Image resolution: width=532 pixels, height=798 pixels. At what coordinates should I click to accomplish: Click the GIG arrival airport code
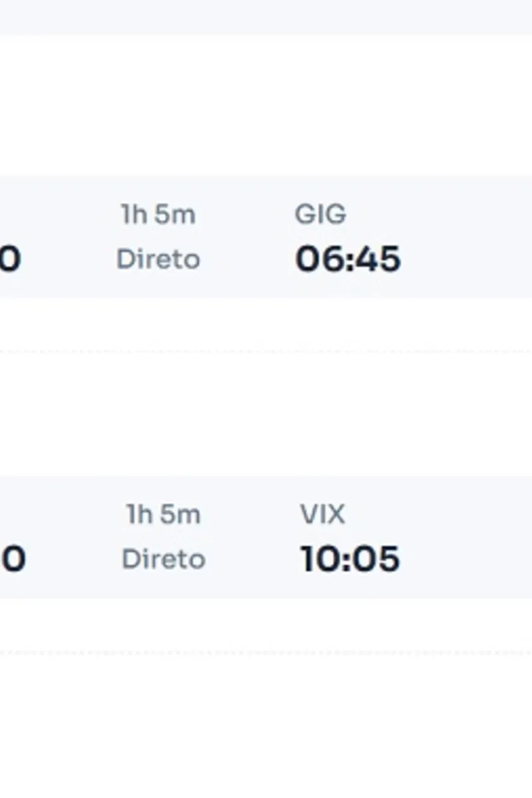[321, 215]
